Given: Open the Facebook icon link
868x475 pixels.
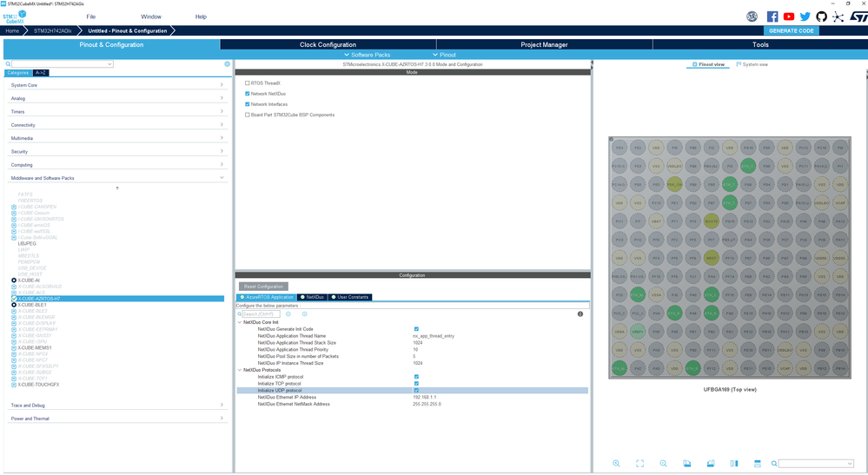Looking at the screenshot, I should click(772, 16).
